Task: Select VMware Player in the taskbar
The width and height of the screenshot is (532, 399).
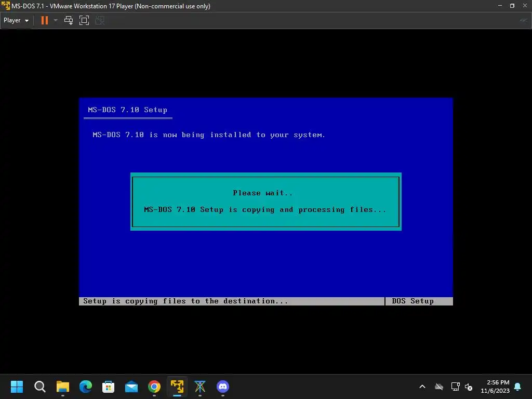Action: pyautogui.click(x=177, y=387)
